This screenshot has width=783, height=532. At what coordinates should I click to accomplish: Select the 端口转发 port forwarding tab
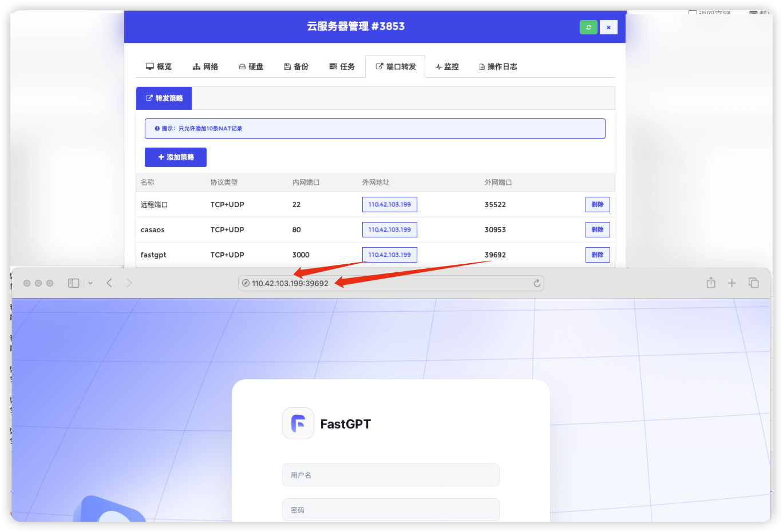tap(396, 66)
